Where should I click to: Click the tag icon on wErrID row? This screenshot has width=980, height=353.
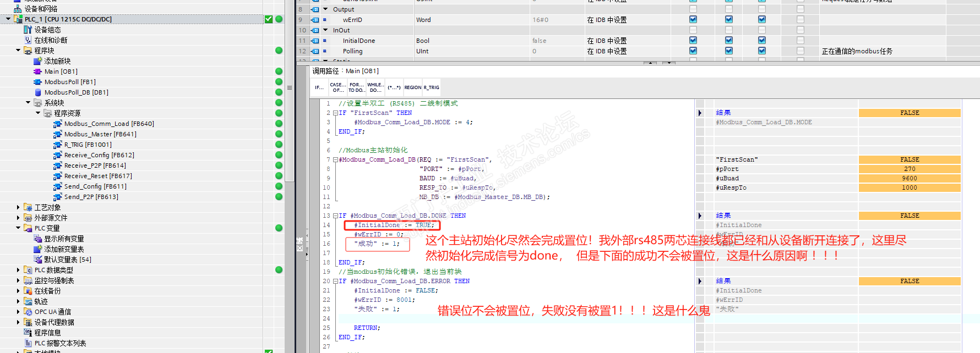pyautogui.click(x=315, y=20)
